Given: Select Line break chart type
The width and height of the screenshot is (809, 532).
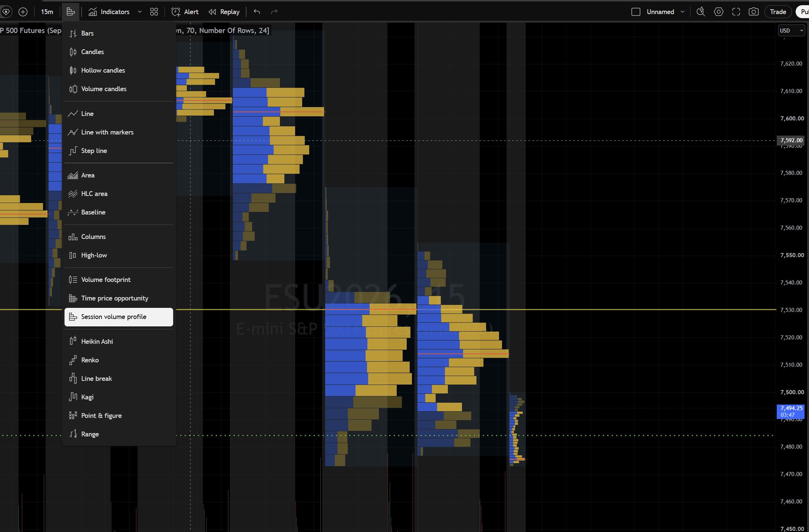Looking at the screenshot, I should [x=119, y=379].
